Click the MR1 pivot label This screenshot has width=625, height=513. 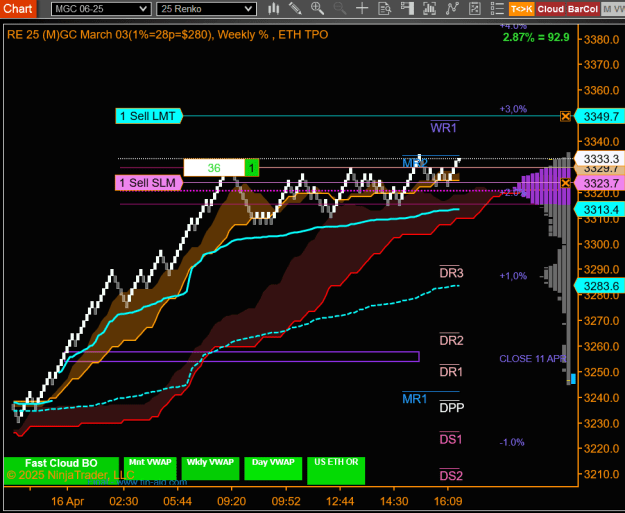coord(415,399)
